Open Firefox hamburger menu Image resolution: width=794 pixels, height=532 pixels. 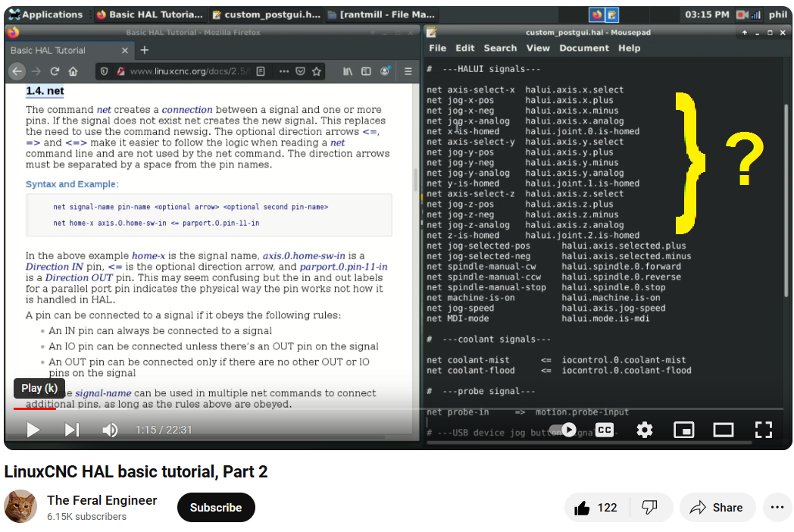(x=408, y=71)
